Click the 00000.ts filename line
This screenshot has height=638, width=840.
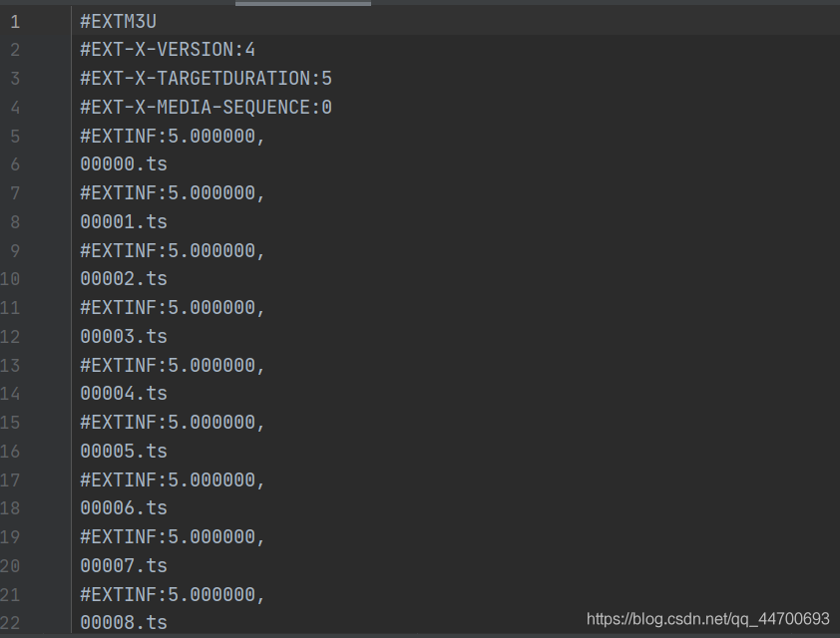tap(124, 164)
